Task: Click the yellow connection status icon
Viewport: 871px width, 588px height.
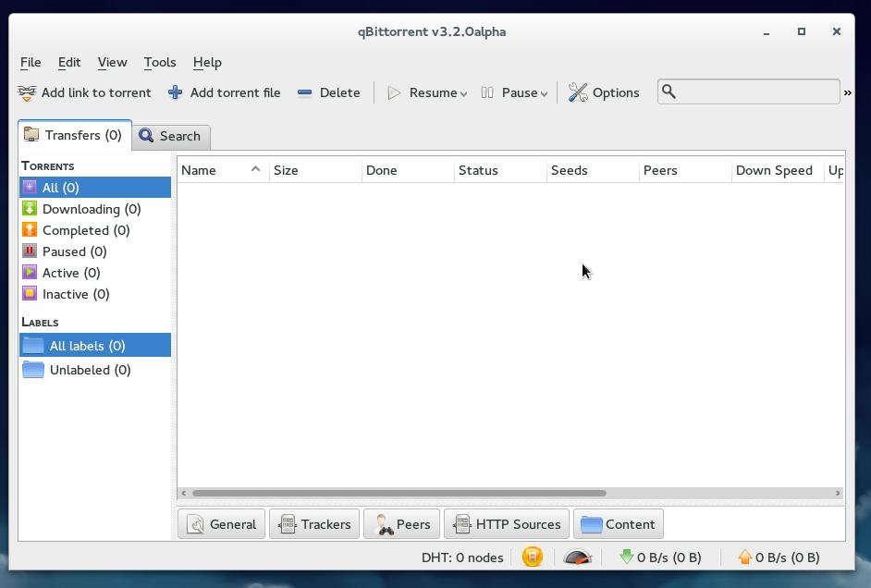Action: point(533,557)
